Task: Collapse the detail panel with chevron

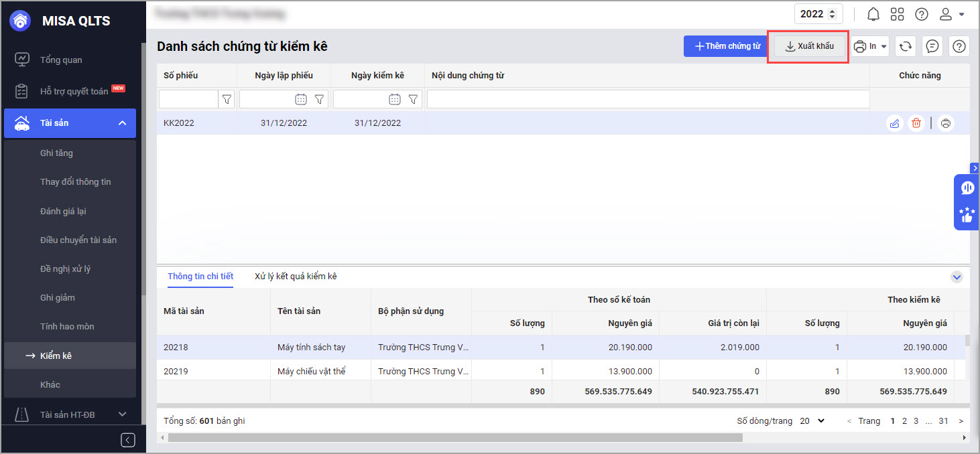Action: point(957,277)
